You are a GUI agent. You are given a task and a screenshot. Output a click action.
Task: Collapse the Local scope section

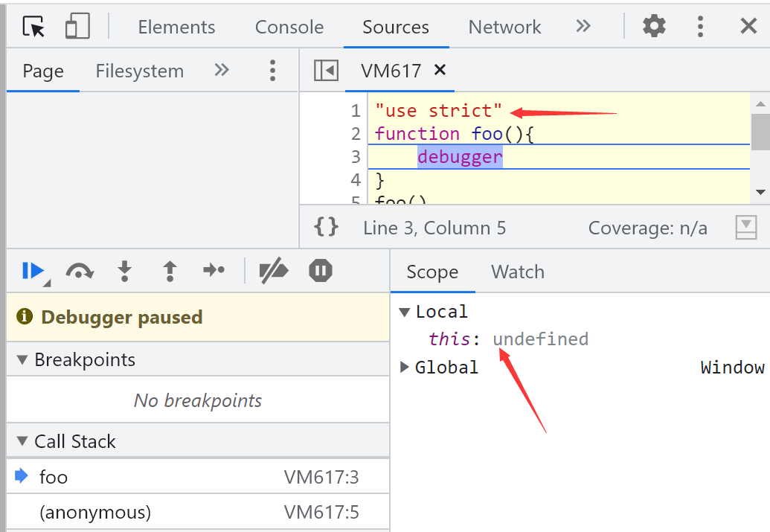[x=405, y=312]
